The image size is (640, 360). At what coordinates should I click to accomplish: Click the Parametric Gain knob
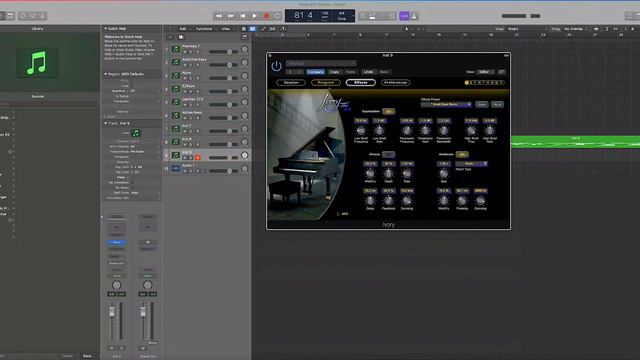425,131
